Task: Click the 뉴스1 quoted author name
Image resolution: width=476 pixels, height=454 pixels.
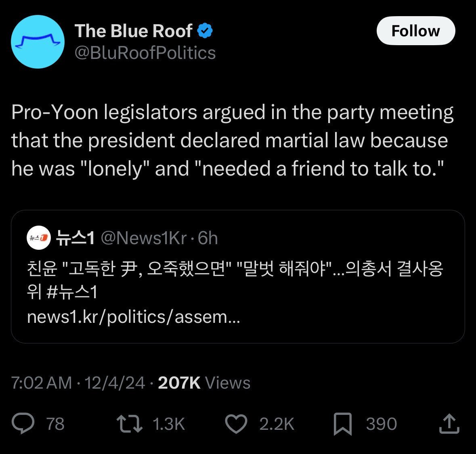Action: coord(75,238)
